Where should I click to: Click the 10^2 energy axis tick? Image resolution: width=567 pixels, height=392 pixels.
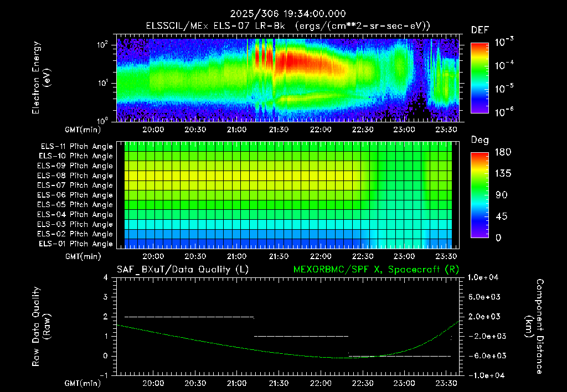tap(102, 45)
